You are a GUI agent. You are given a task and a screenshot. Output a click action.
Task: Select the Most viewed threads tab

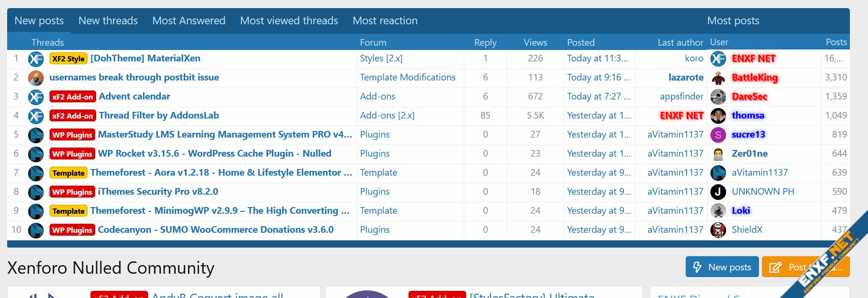click(x=289, y=21)
